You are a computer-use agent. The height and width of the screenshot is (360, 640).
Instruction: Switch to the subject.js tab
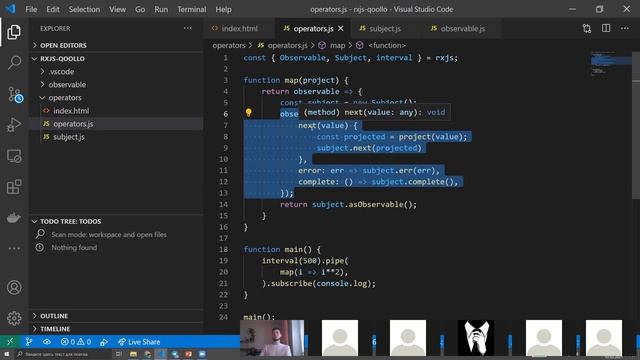click(384, 28)
